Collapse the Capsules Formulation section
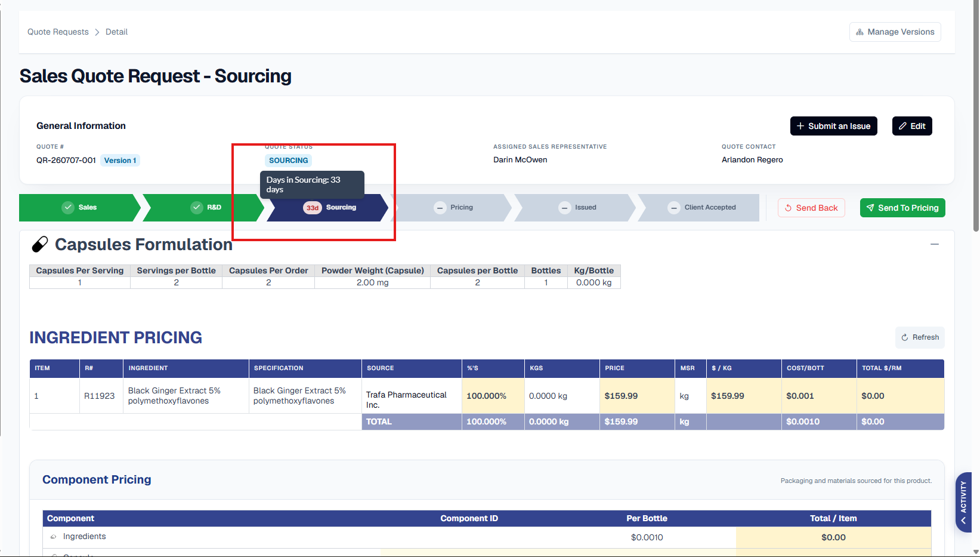The height and width of the screenshot is (557, 980). click(x=934, y=244)
